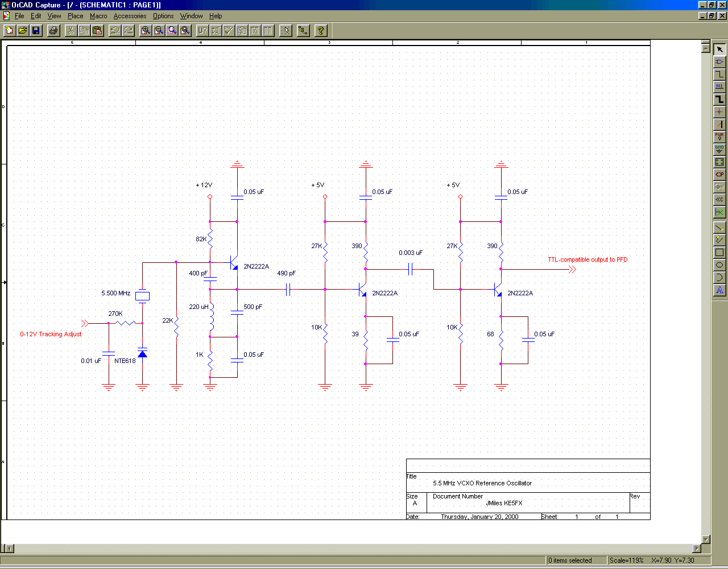
Task: Click the 'Scale=119%' status bar entry
Action: click(x=627, y=560)
